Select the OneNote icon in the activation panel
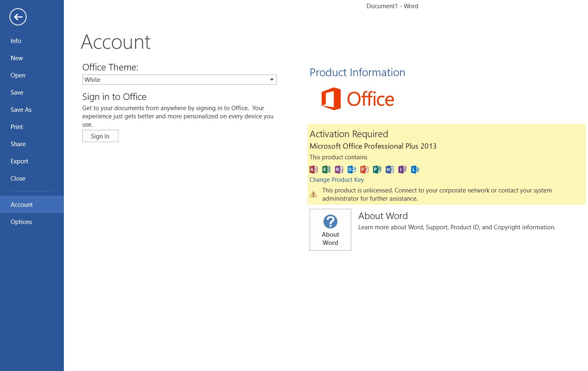 click(x=339, y=169)
